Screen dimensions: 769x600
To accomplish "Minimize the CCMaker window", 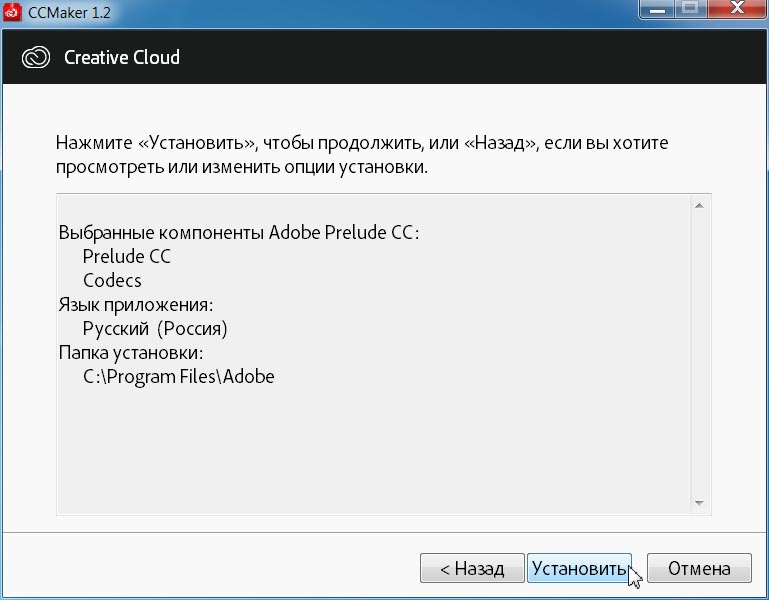I will point(657,8).
